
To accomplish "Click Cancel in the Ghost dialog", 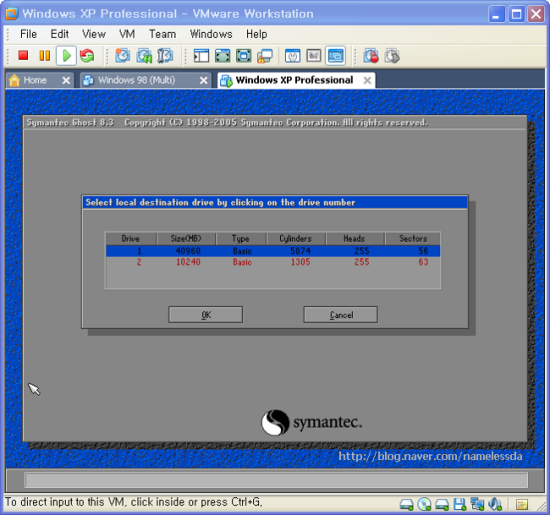I will tap(341, 315).
